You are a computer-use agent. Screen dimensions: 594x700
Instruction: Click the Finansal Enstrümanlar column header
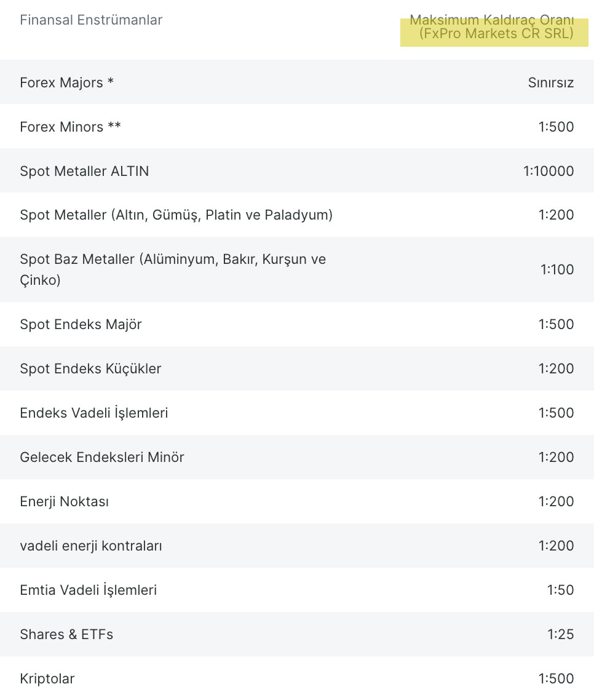pos(91,20)
